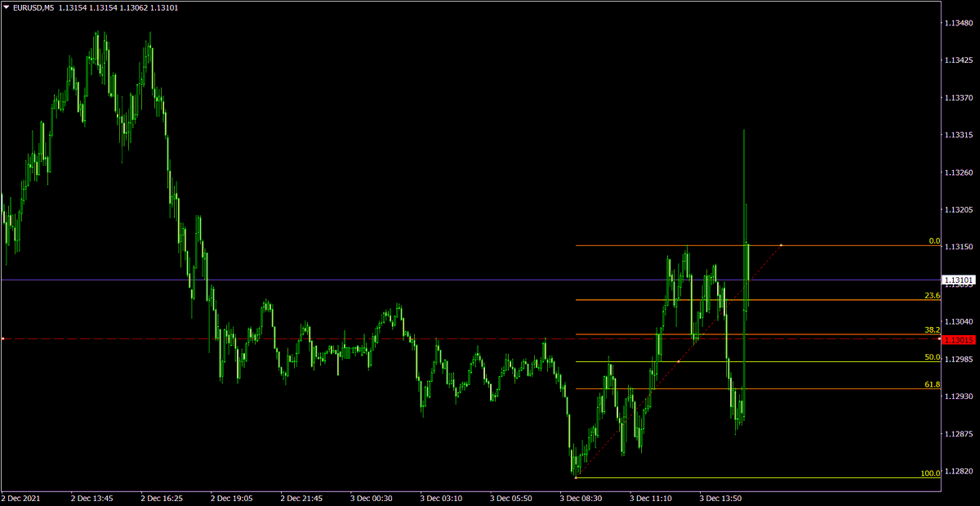980x506 pixels.
Task: Click the Fibonacci 100.0 level label
Action: (930, 473)
